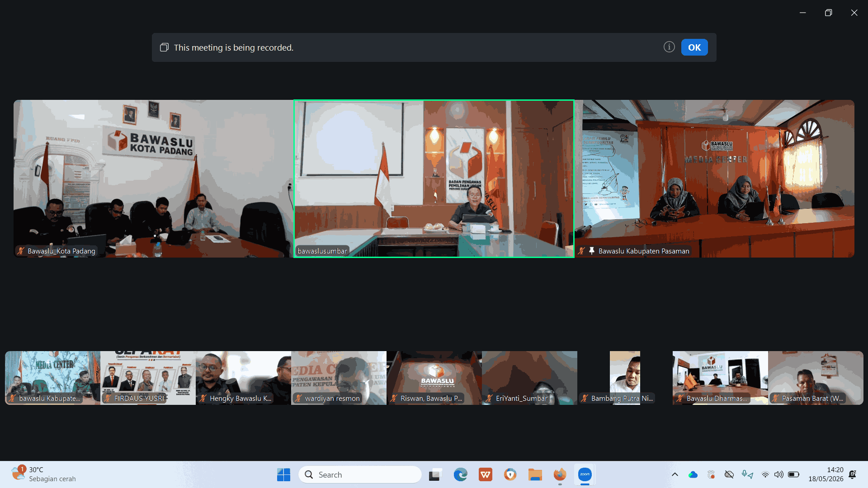Image resolution: width=868 pixels, height=488 pixels.
Task: Open the bawaslu Kabupate... participant thumbnail
Action: 52,378
